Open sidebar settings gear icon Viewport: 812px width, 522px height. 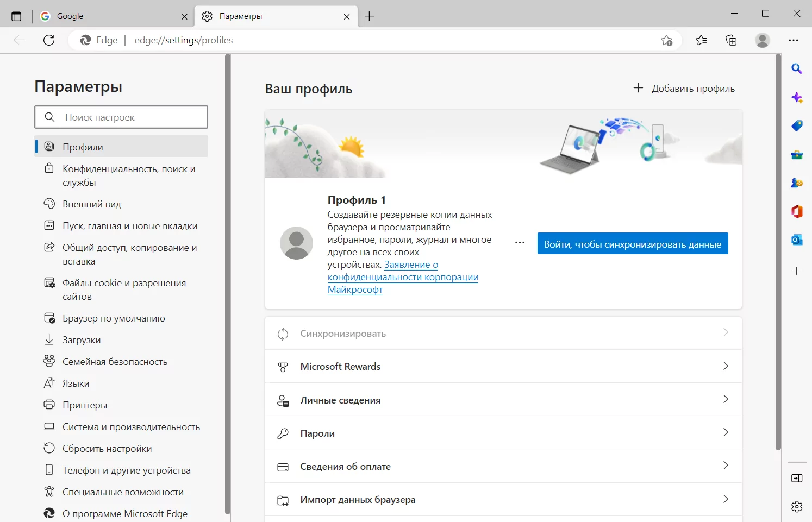click(797, 507)
